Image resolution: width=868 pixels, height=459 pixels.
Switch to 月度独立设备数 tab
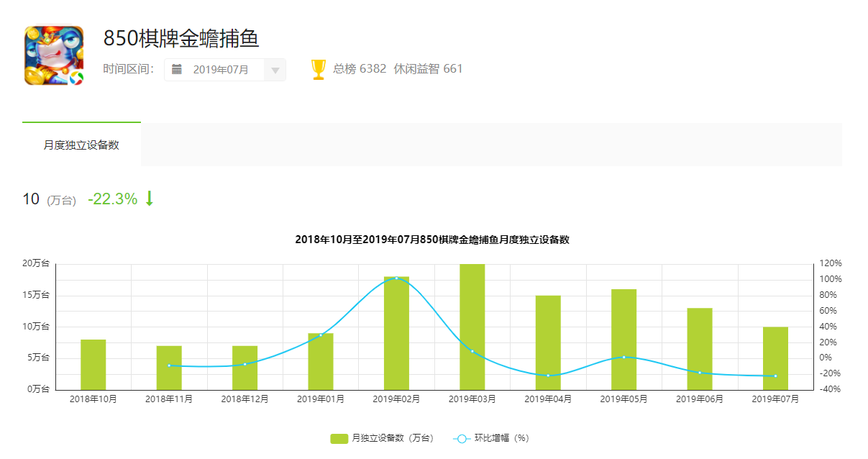click(x=81, y=145)
